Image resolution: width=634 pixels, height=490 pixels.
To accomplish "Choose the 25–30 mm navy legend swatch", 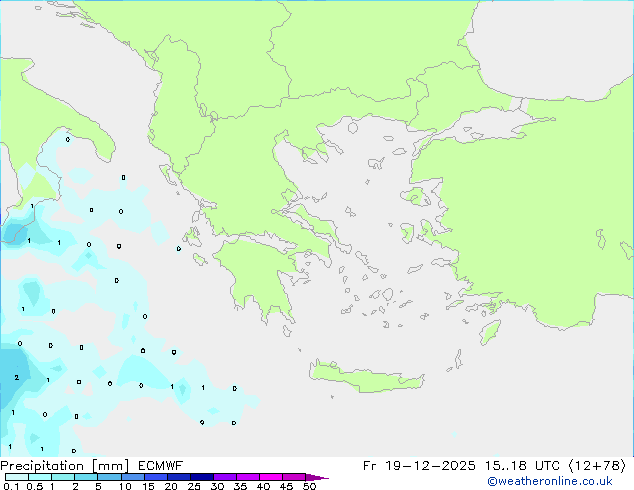I will [x=202, y=477].
